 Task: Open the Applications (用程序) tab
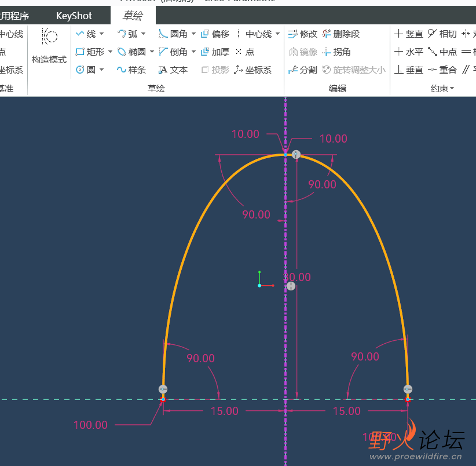point(14,16)
